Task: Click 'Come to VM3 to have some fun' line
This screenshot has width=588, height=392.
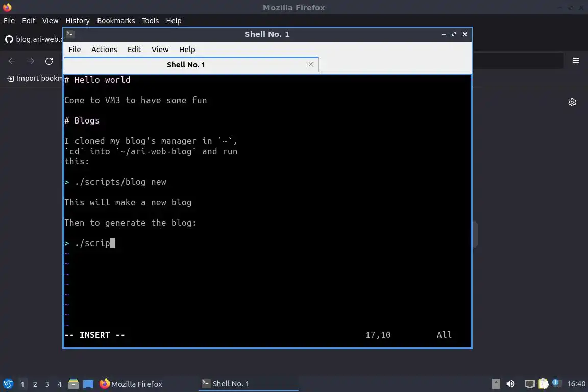Action: pos(136,100)
